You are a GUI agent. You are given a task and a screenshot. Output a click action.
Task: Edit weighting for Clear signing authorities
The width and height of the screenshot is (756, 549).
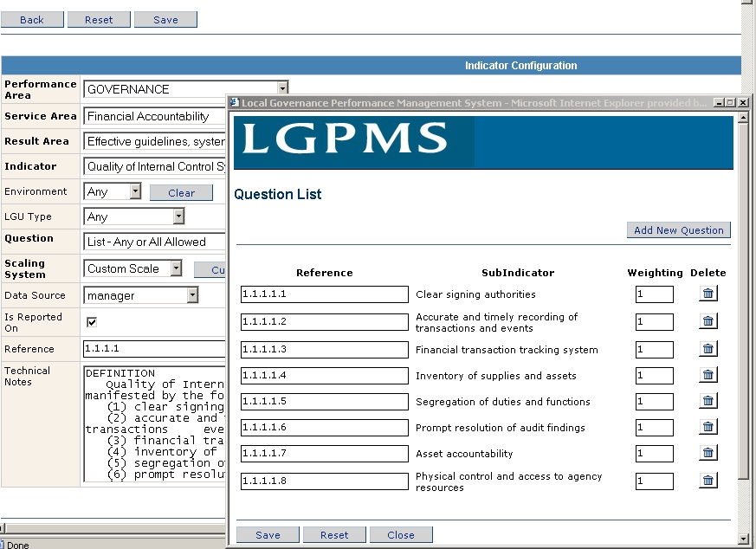[655, 294]
